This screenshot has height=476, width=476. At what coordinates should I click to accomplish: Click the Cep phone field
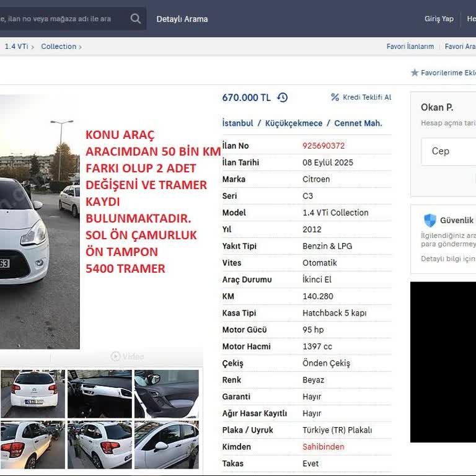click(x=449, y=151)
